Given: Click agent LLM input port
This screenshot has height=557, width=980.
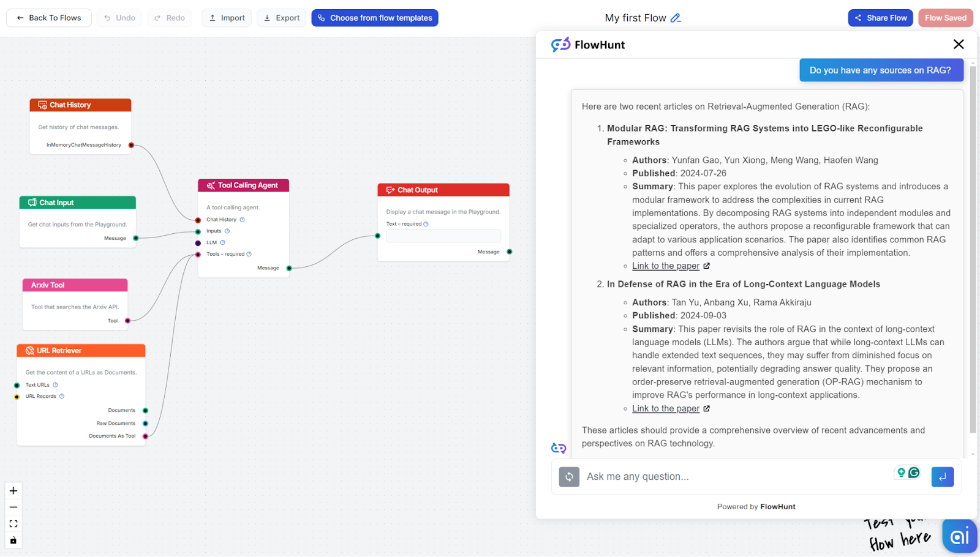Looking at the screenshot, I should click(x=198, y=243).
